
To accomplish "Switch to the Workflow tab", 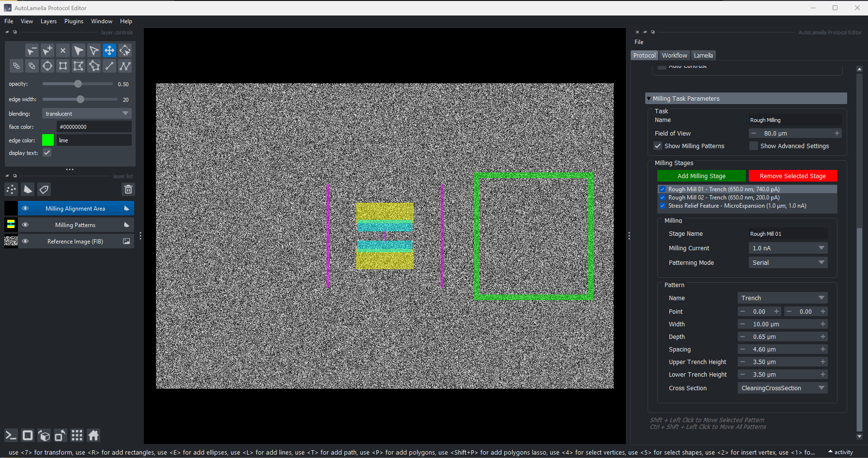I will point(674,55).
